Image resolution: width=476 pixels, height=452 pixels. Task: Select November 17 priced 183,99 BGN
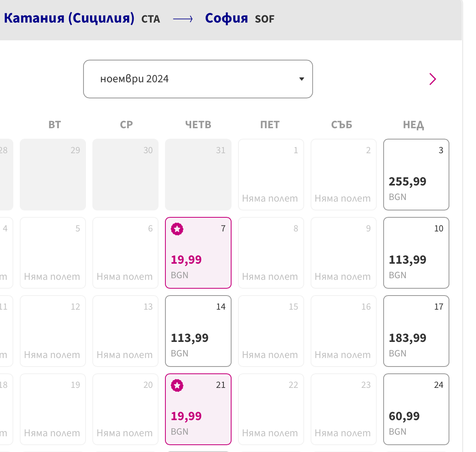(416, 331)
